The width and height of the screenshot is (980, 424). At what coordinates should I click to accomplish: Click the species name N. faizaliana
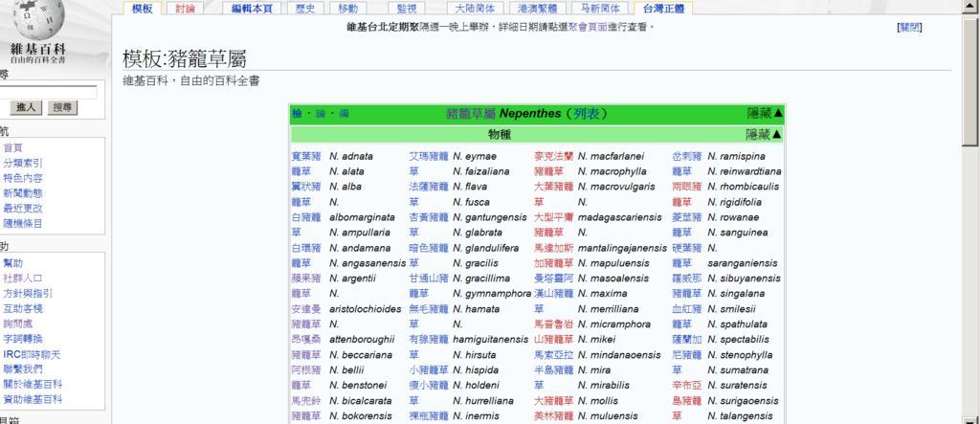481,171
